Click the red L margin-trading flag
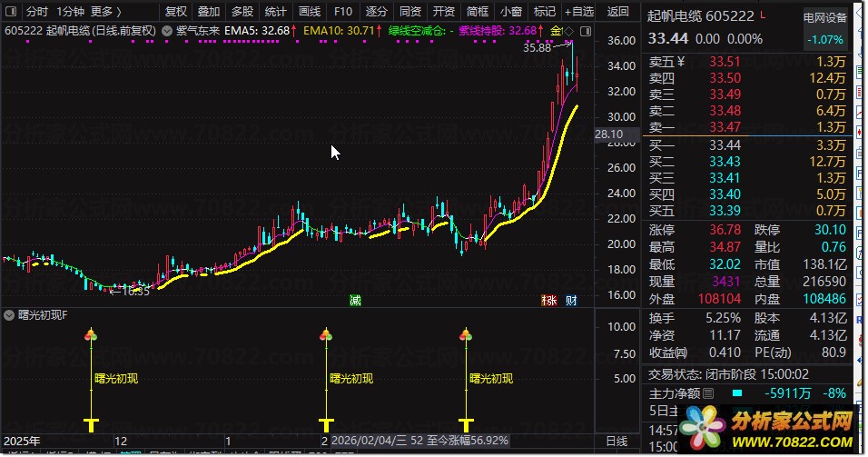 click(763, 15)
